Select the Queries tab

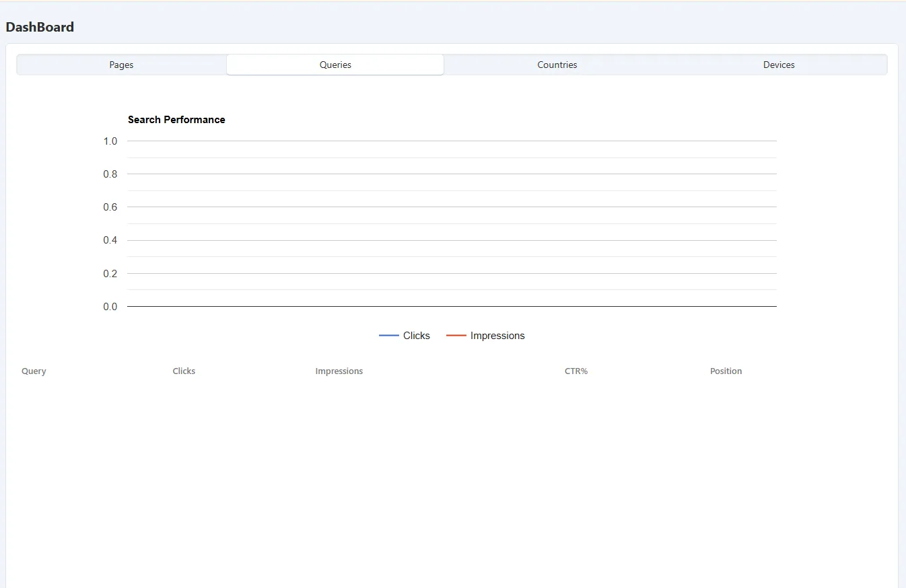tap(335, 65)
